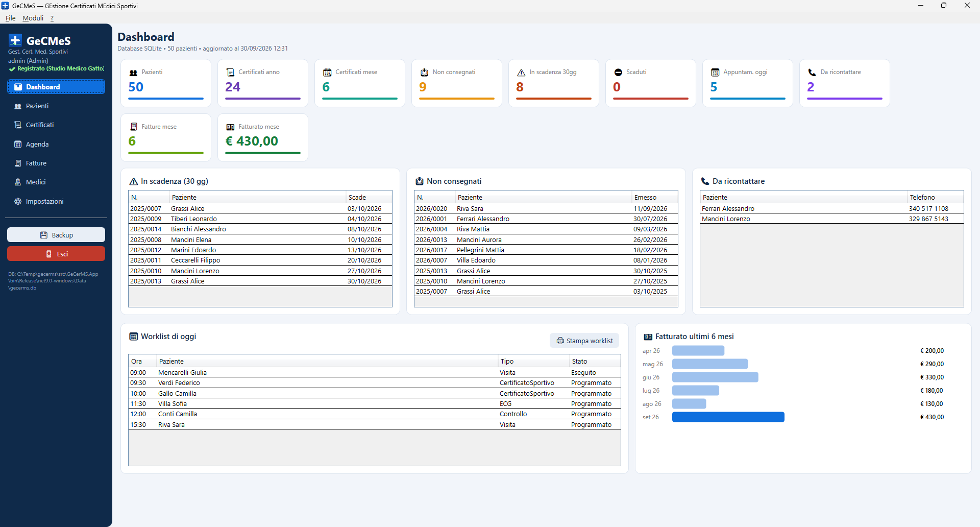Image resolution: width=980 pixels, height=527 pixels.
Task: Click the red Esci button
Action: coord(56,254)
